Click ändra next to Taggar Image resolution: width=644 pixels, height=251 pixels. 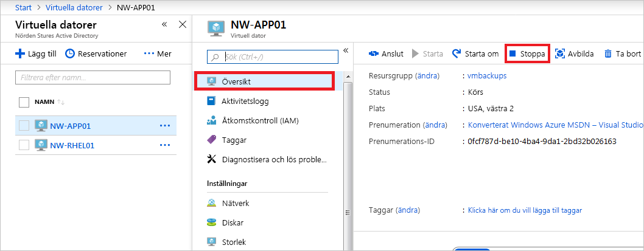[407, 210]
